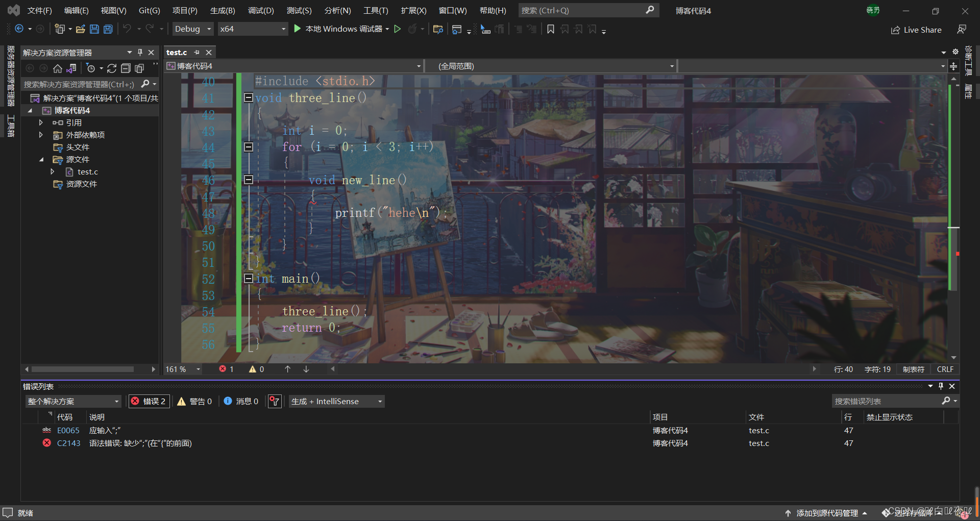Toggle the Warnings 0 filter

click(194, 402)
